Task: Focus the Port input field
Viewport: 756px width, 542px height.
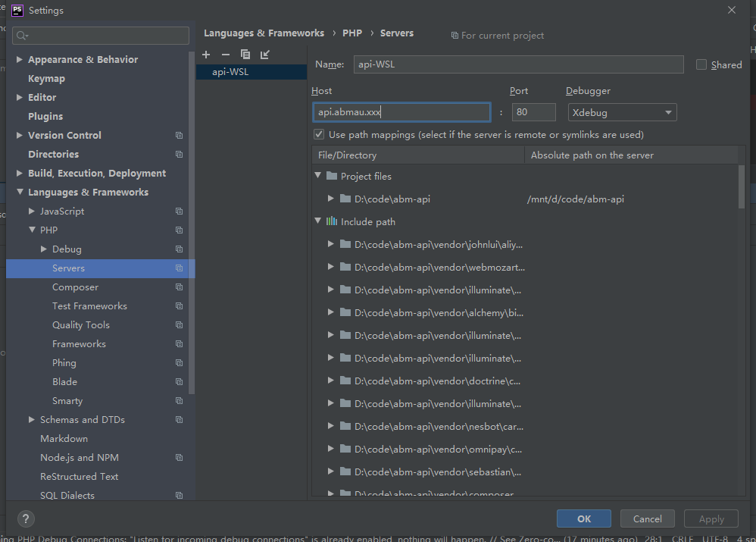Action: [x=533, y=112]
